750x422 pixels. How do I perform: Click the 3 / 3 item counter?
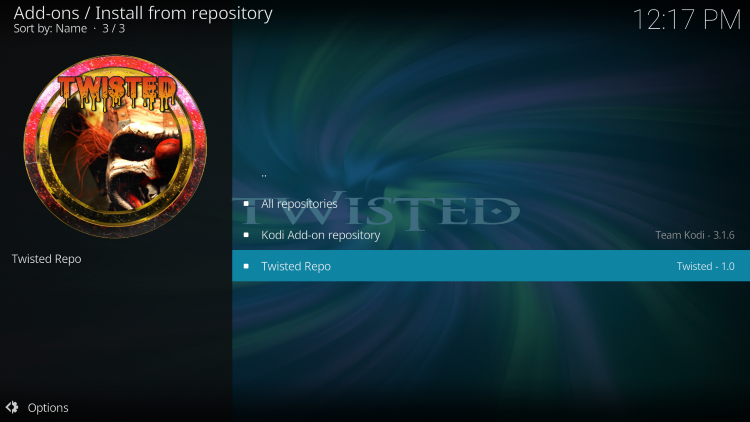113,29
